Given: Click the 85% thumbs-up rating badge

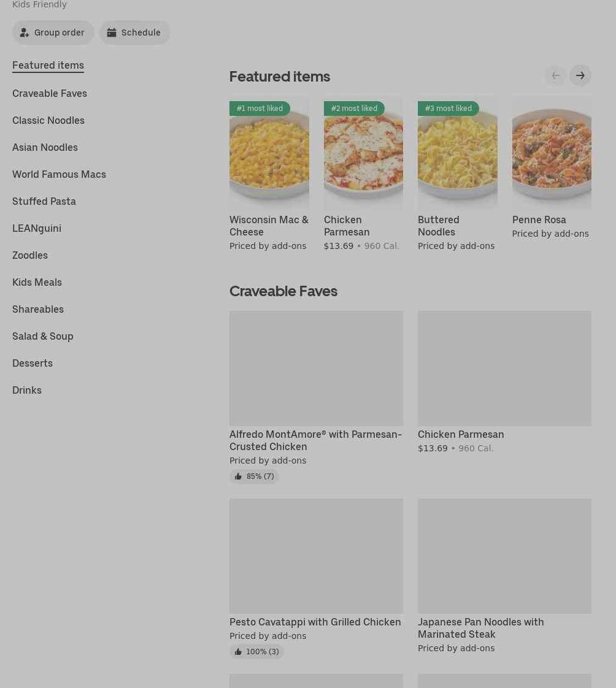Looking at the screenshot, I should (254, 476).
